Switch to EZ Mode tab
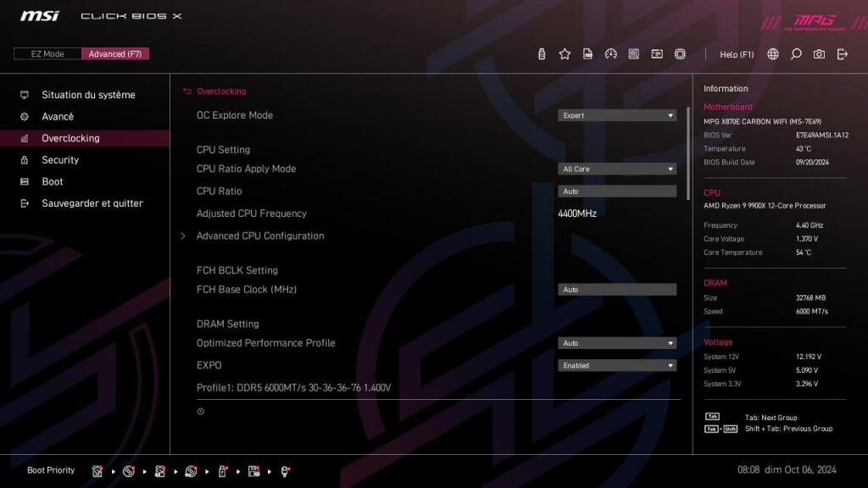Viewport: 868px width, 488px height. point(47,53)
